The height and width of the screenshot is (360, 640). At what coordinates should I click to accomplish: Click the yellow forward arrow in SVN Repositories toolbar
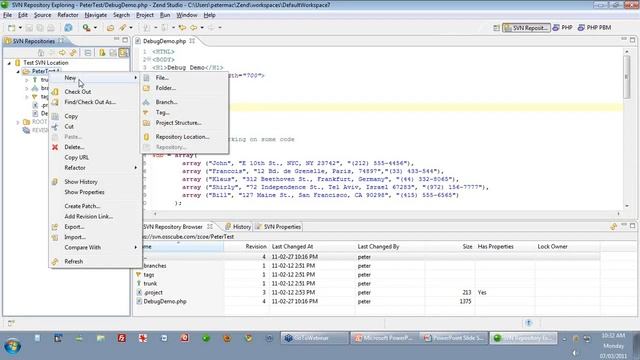(x=62, y=53)
